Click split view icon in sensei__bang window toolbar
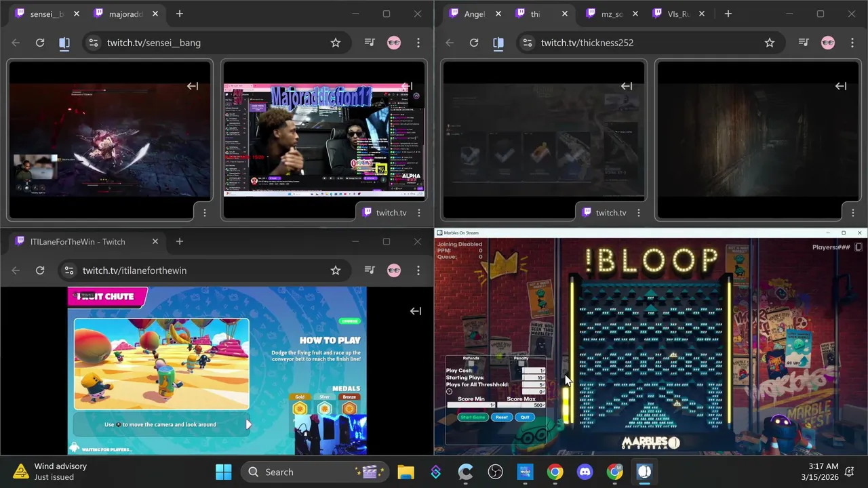Screen dimensions: 868x488 (x=64, y=43)
